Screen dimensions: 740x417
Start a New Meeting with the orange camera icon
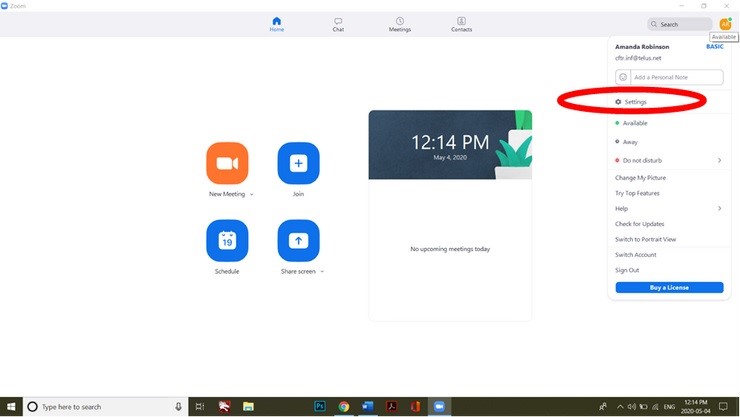(x=227, y=163)
